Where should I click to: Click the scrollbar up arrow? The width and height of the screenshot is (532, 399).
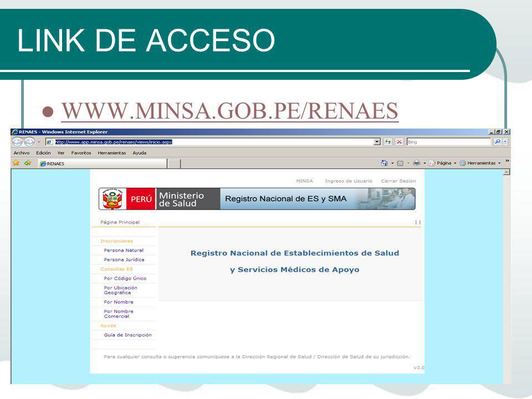[506, 172]
